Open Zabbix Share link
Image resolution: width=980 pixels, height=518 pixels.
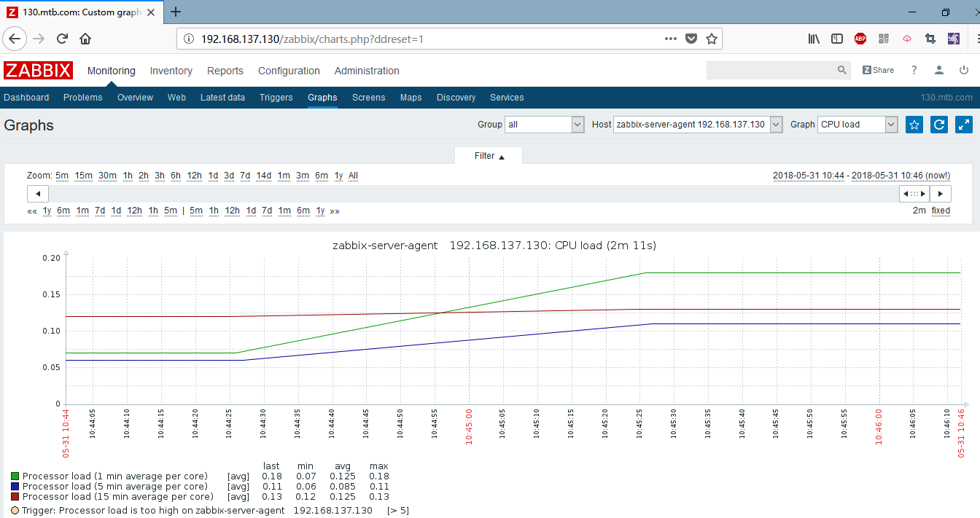(x=878, y=70)
